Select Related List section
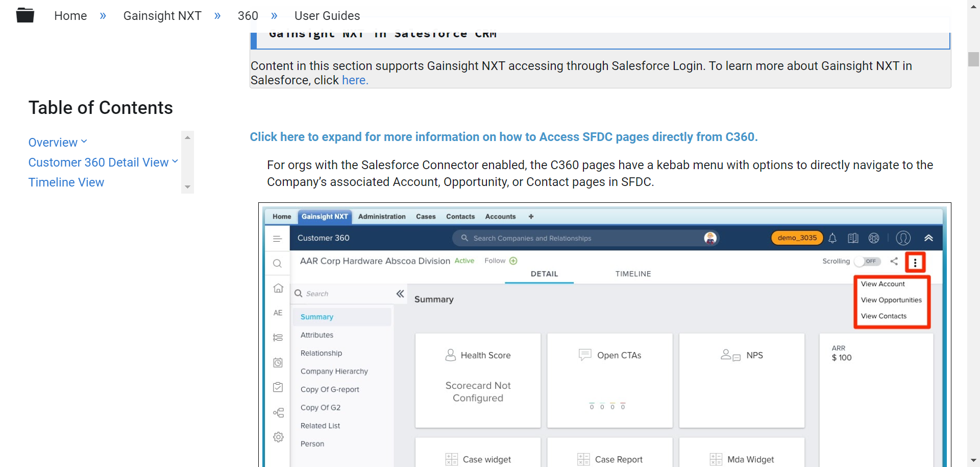The height and width of the screenshot is (467, 980). pos(320,426)
